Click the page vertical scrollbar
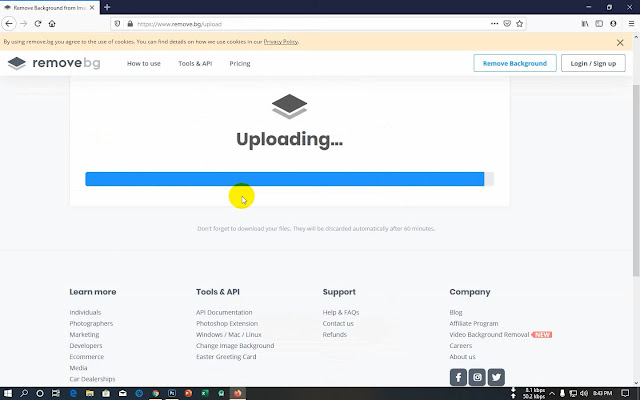The height and width of the screenshot is (400, 640). click(636, 180)
